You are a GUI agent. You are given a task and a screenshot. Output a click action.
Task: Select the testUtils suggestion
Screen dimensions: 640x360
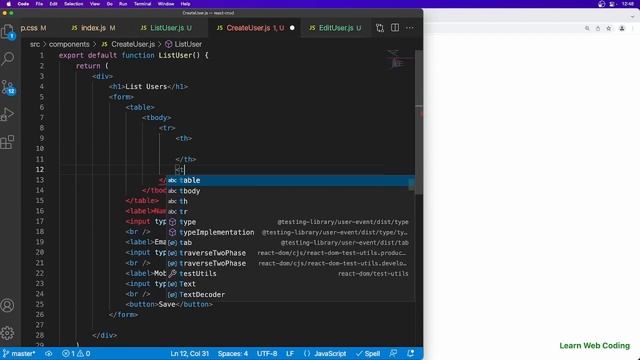click(x=290, y=274)
